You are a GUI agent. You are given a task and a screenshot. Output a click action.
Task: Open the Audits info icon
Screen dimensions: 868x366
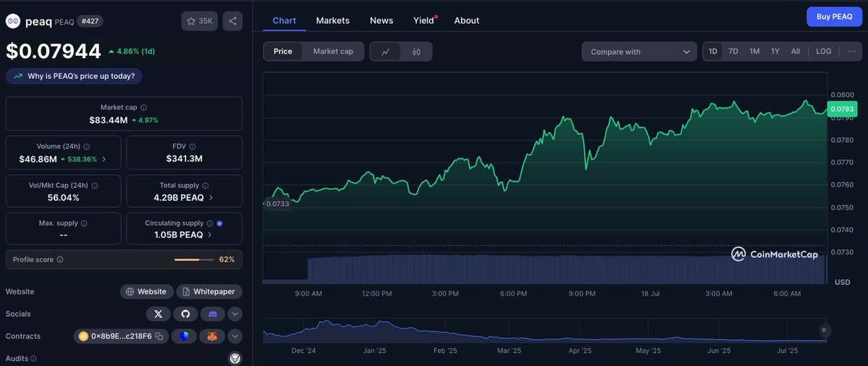click(x=33, y=359)
